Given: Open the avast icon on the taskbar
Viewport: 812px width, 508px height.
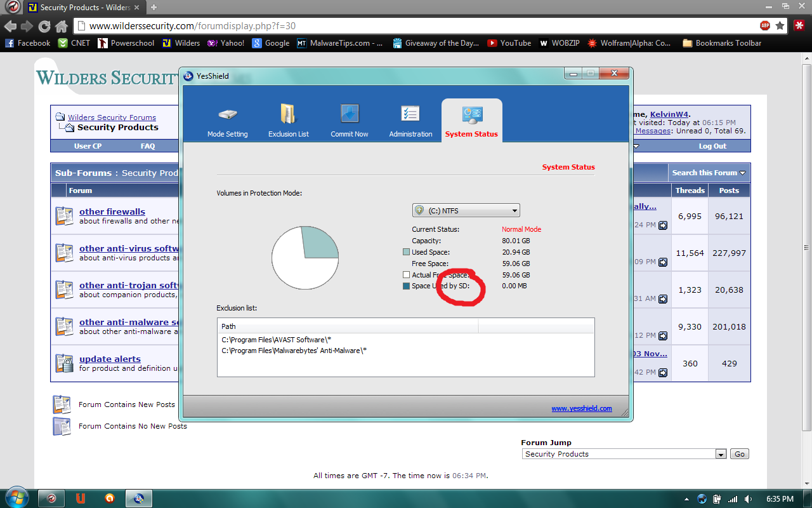Looking at the screenshot, I should [x=110, y=498].
